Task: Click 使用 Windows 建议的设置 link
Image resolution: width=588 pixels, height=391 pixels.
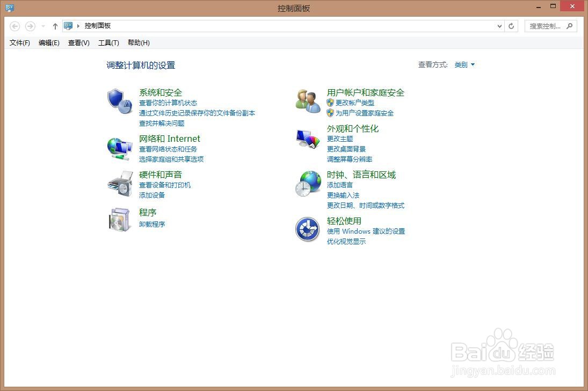Action: click(x=366, y=231)
